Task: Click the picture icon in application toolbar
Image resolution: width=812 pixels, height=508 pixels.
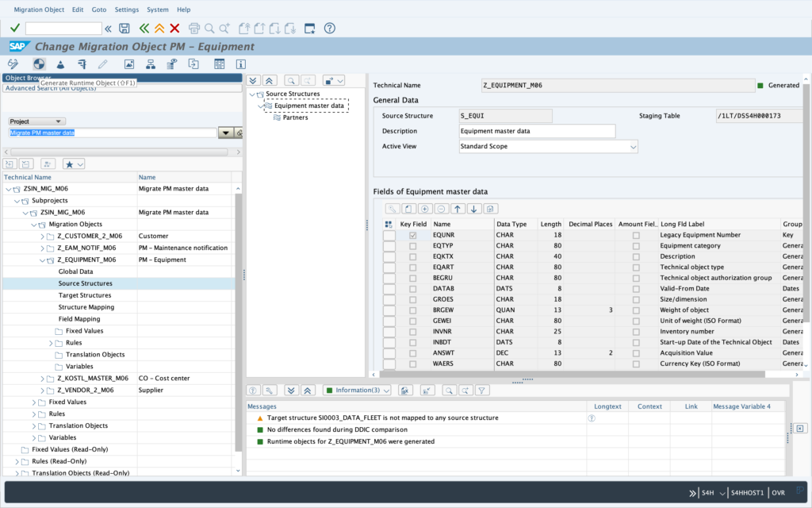Action: (x=129, y=64)
